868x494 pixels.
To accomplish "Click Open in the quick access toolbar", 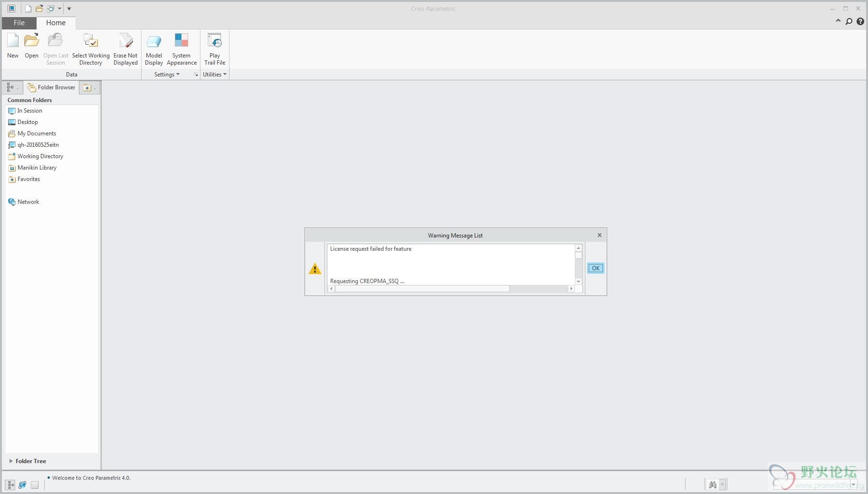I will 39,9.
